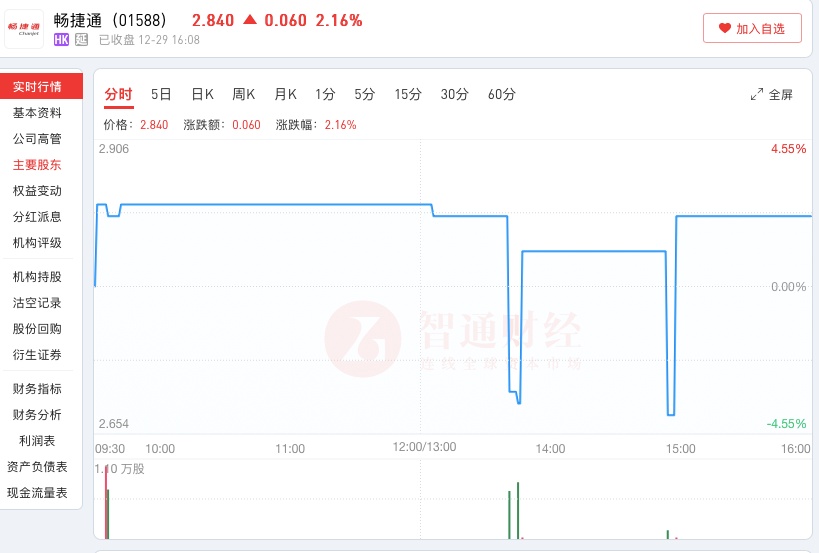
Task: Go to 主要股东 sidebar item
Action: pyautogui.click(x=37, y=165)
